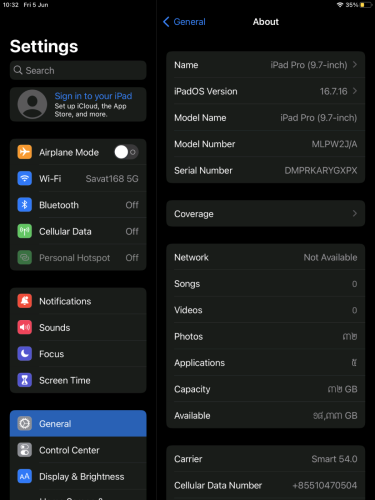Click the Screen Time hourglass icon
The height and width of the screenshot is (500, 375).
coord(25,380)
